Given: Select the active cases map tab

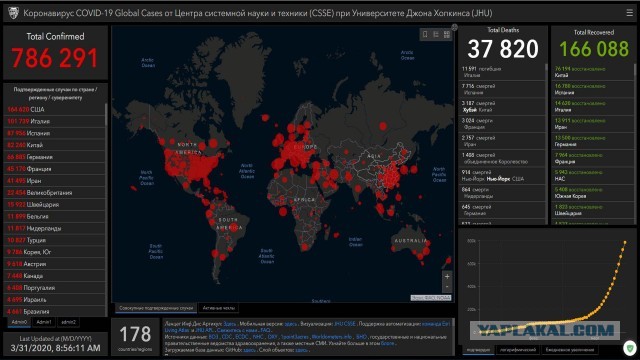Looking at the screenshot, I should pos(218,308).
